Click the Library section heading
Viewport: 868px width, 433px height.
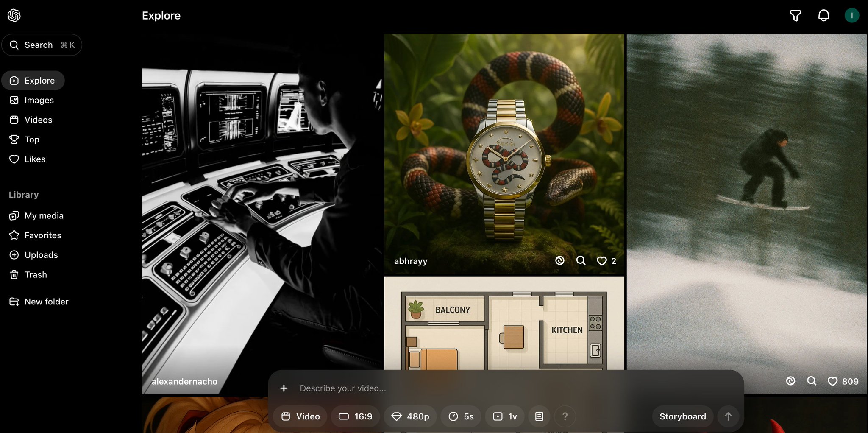click(24, 195)
